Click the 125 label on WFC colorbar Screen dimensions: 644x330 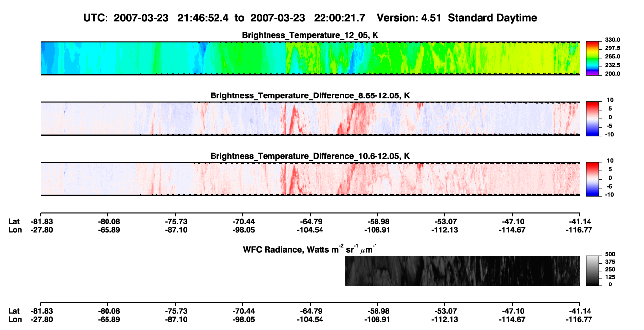tap(610, 277)
